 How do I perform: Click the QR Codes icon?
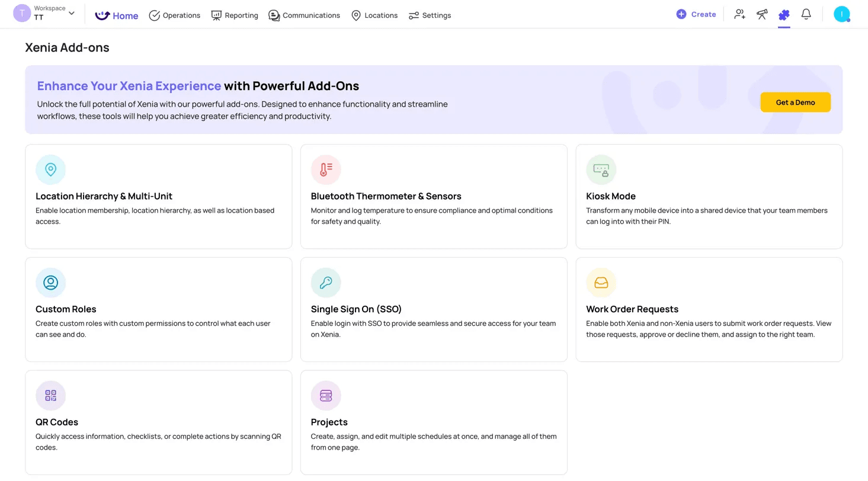[x=50, y=396]
